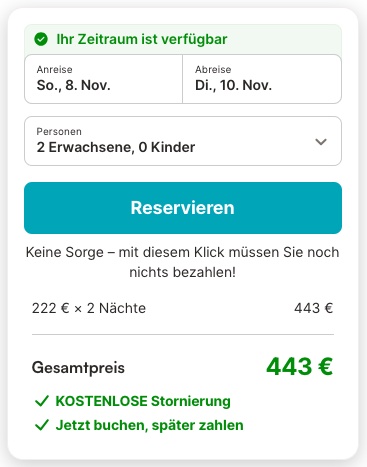Click the green 443 € total price
Screen dimensions: 367x467
pos(300,367)
